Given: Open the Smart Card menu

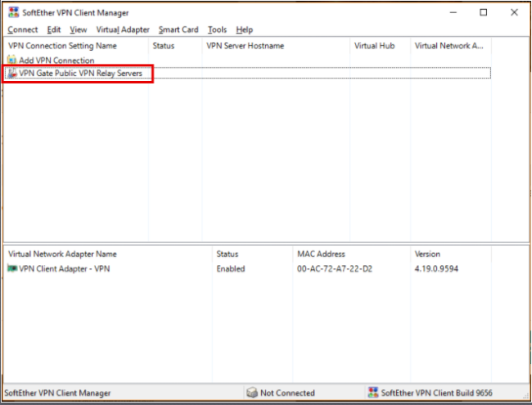Looking at the screenshot, I should pyautogui.click(x=178, y=29).
